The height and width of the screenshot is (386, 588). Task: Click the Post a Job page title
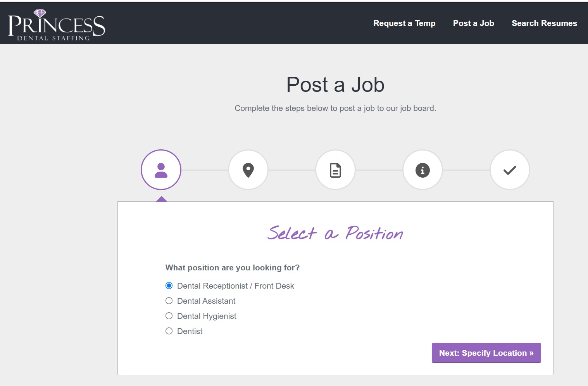coord(335,85)
